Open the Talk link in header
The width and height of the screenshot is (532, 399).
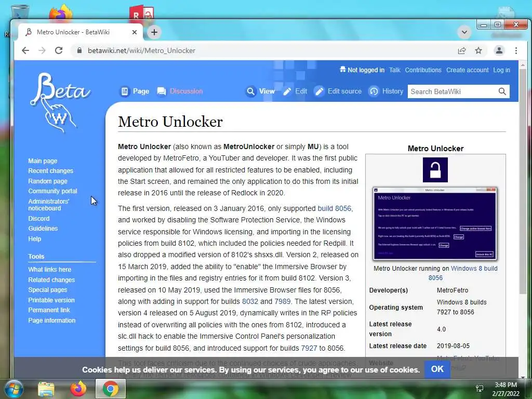coord(395,70)
